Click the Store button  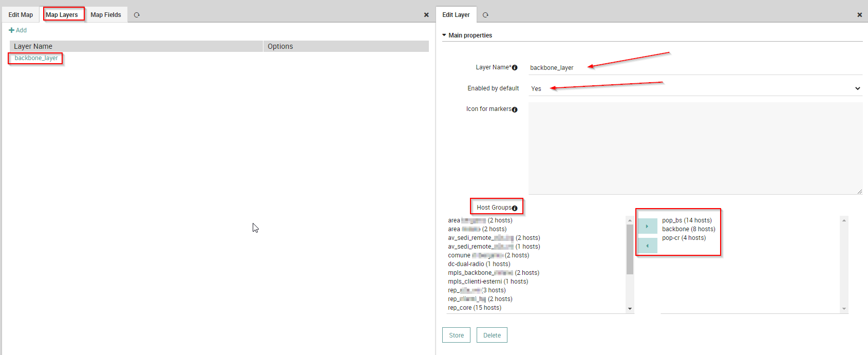(x=456, y=335)
